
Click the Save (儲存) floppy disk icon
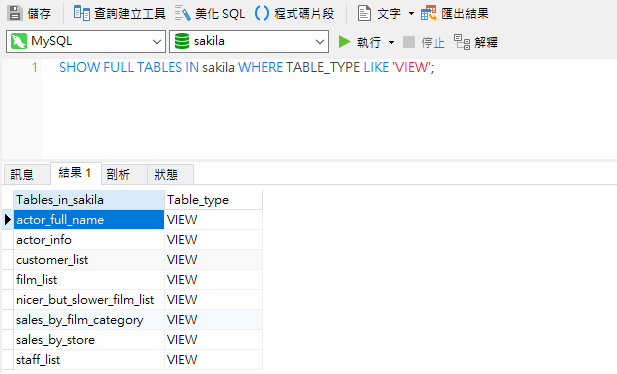15,13
